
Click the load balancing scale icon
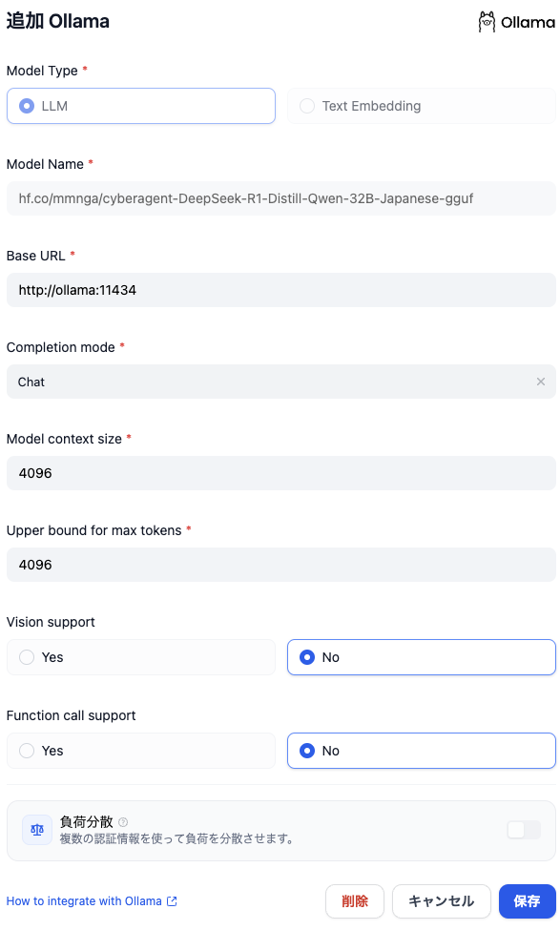coord(36,829)
